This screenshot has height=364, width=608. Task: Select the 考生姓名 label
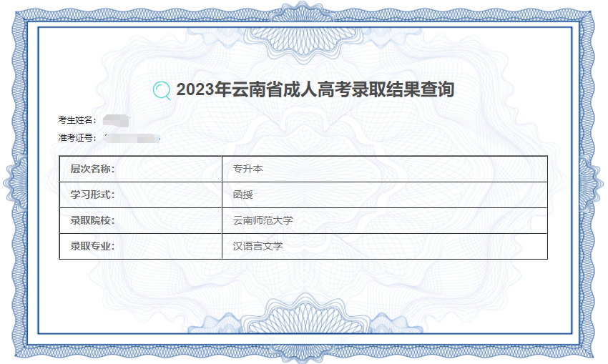pyautogui.click(x=77, y=120)
